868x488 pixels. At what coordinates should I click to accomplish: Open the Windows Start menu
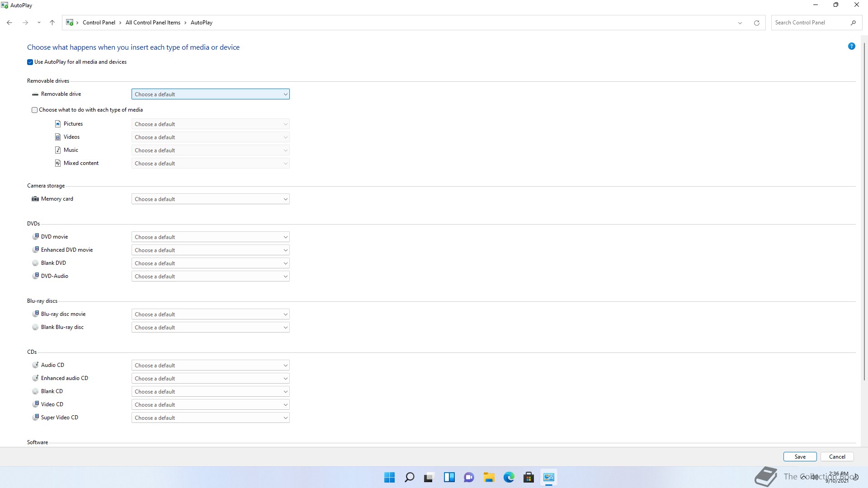coord(389,477)
